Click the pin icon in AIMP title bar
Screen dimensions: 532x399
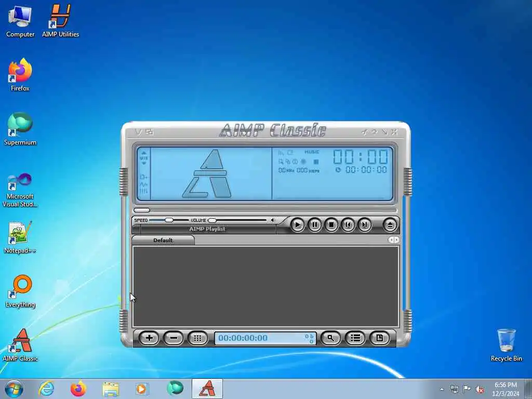point(364,131)
